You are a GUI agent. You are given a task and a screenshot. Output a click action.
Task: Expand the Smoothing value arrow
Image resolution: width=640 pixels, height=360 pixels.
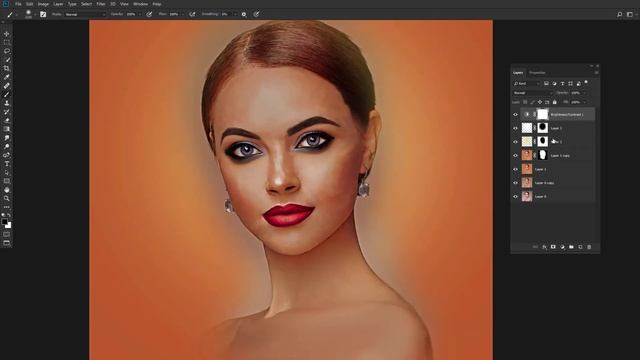235,14
